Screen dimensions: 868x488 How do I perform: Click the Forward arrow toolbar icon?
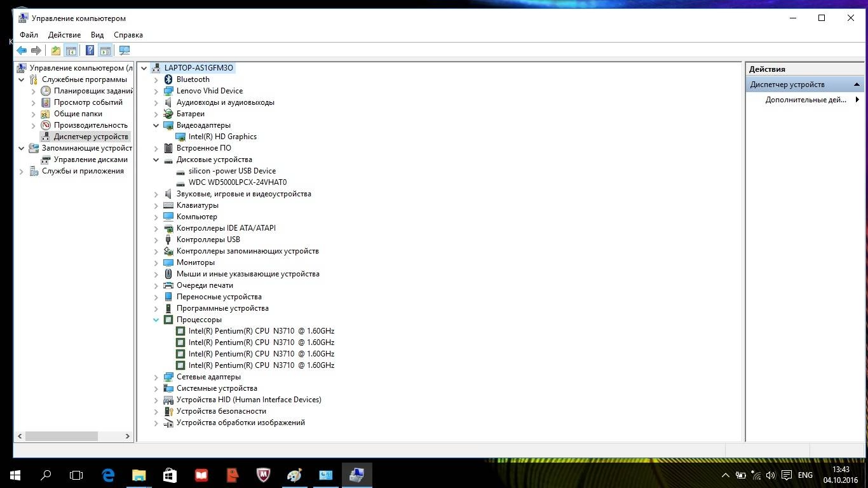click(x=36, y=50)
